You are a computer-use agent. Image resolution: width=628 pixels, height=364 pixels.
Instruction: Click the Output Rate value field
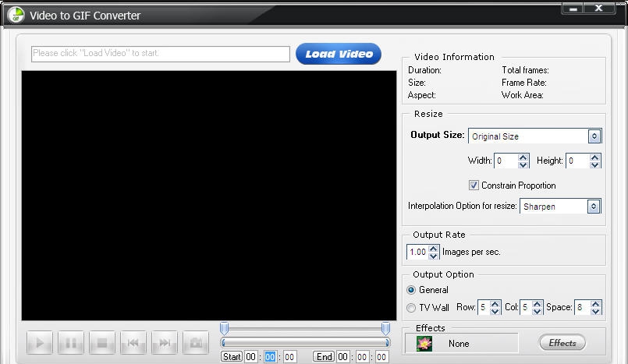click(x=417, y=252)
